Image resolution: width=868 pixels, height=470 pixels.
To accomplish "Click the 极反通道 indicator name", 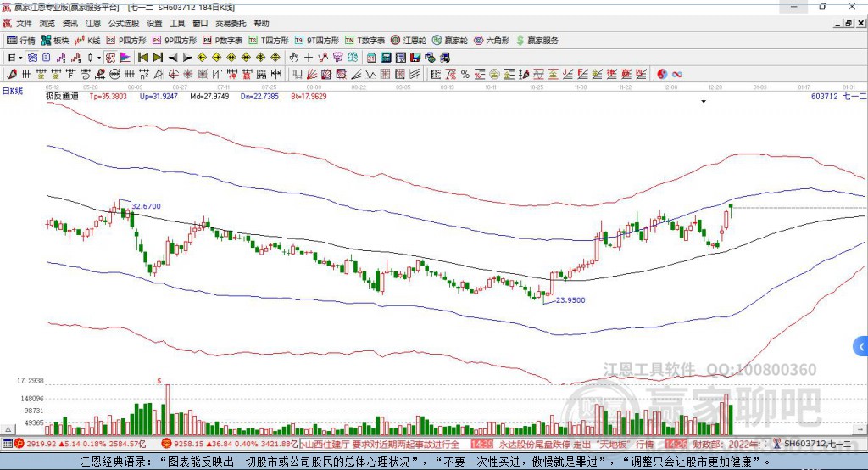I will (62, 96).
